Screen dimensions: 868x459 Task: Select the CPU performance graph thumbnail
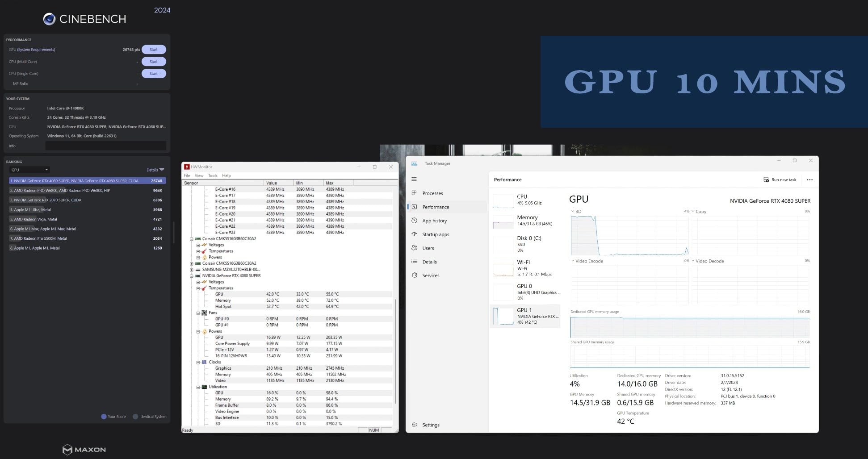coord(503,201)
